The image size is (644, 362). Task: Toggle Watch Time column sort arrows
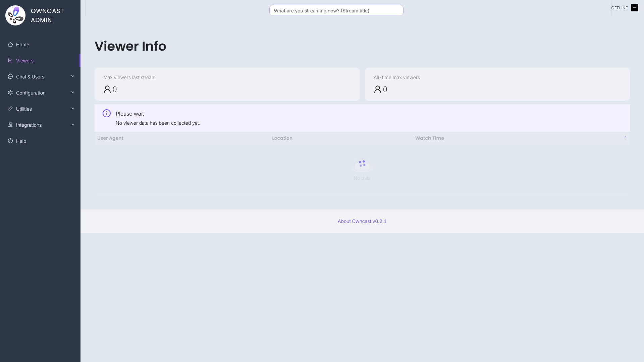(x=625, y=138)
